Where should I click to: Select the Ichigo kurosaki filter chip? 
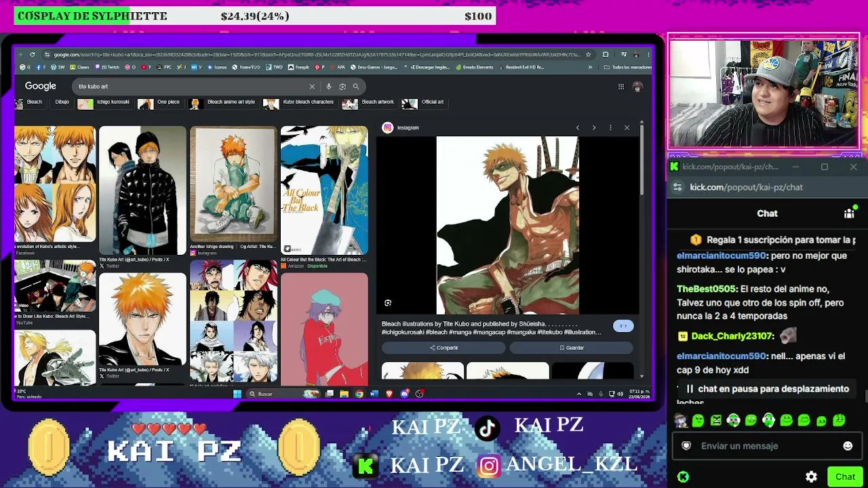pyautogui.click(x=104, y=102)
